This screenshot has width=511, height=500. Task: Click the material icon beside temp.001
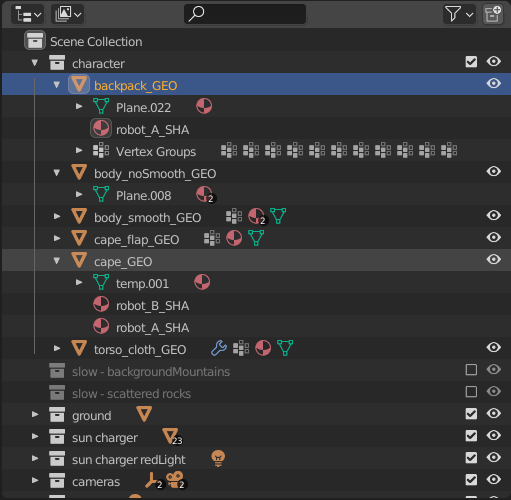(202, 282)
